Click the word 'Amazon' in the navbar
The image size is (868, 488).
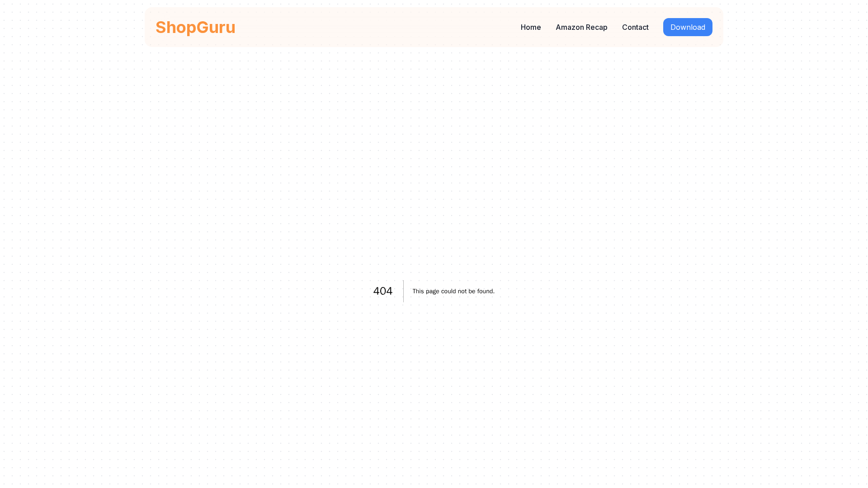click(x=570, y=27)
